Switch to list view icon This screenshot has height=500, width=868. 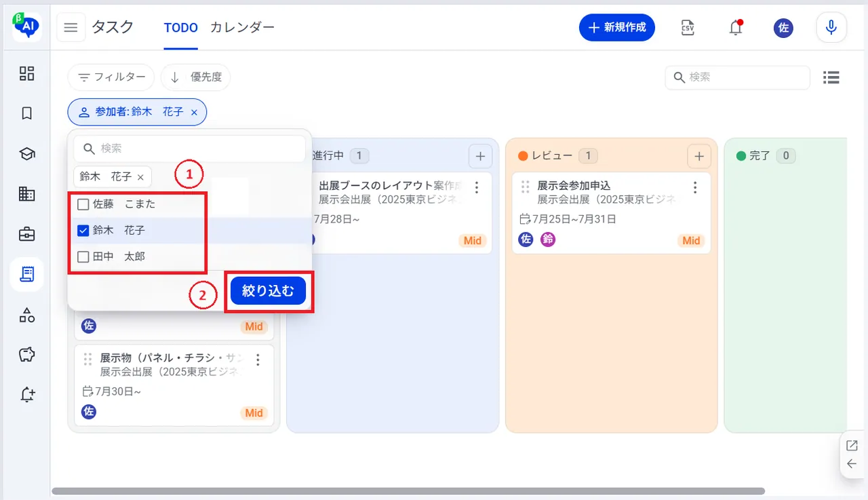tap(831, 77)
